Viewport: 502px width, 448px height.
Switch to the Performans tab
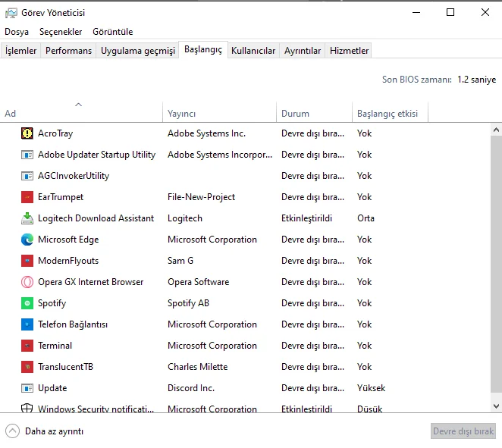point(68,51)
